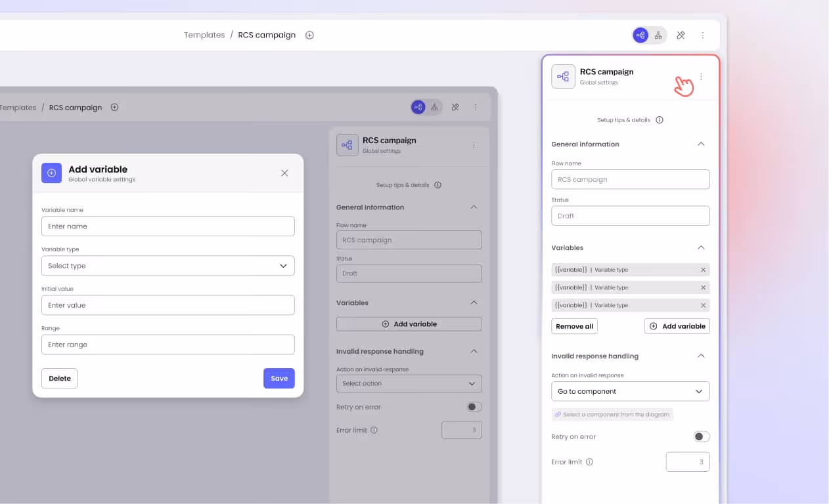Open the Go to component dropdown
The width and height of the screenshot is (829, 504).
631,391
